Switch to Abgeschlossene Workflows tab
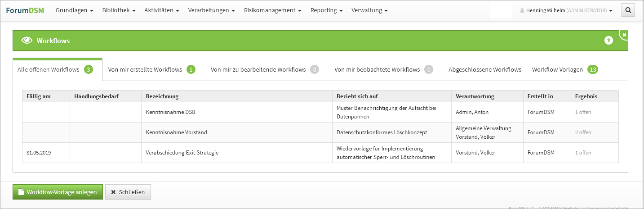This screenshot has height=209, width=644. click(484, 70)
